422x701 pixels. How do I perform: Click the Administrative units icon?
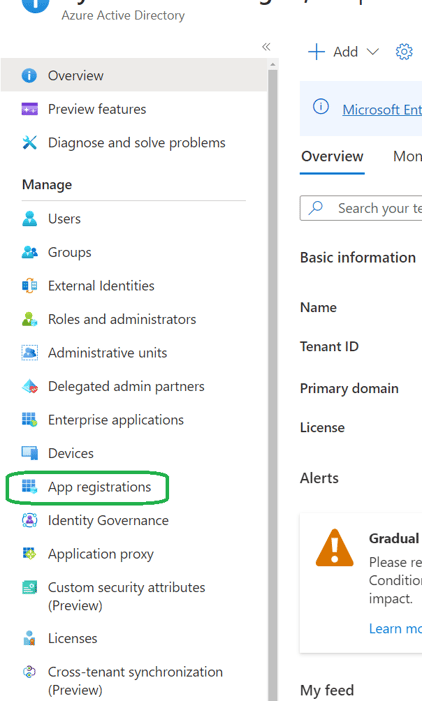(x=30, y=353)
